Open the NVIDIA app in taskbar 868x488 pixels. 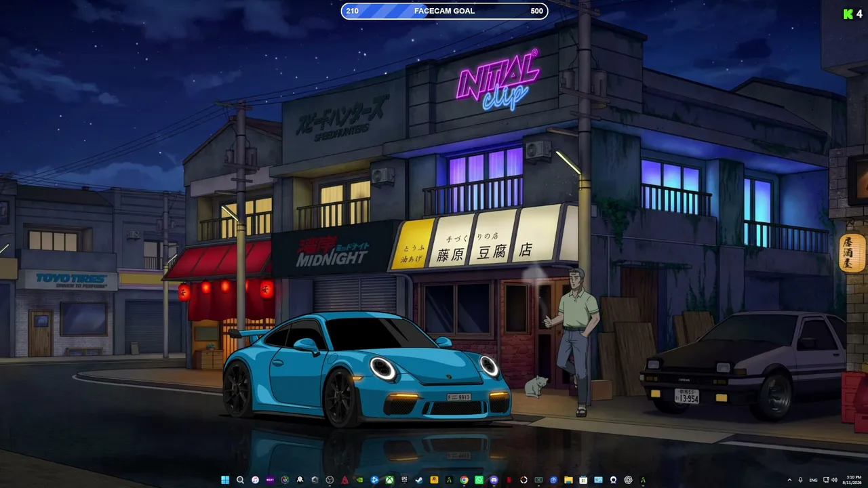359,480
